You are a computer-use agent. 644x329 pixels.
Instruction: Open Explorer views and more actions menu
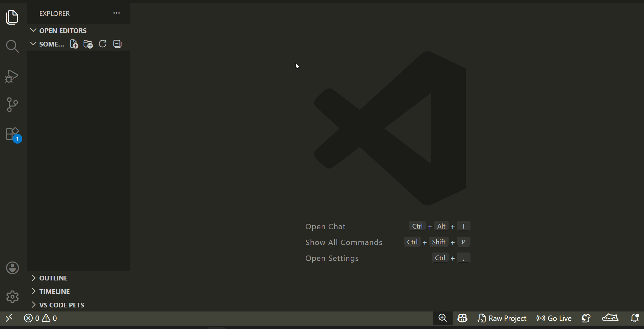pos(116,13)
